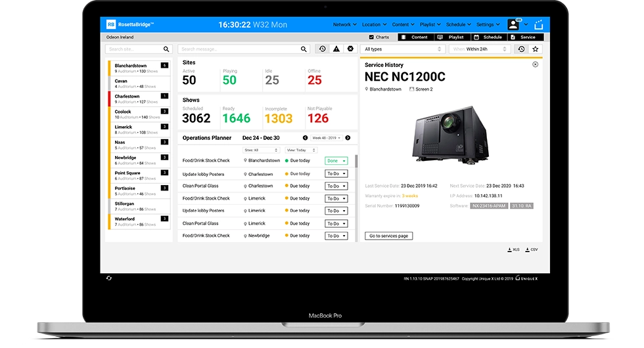Click the history icon beside the star

point(521,49)
